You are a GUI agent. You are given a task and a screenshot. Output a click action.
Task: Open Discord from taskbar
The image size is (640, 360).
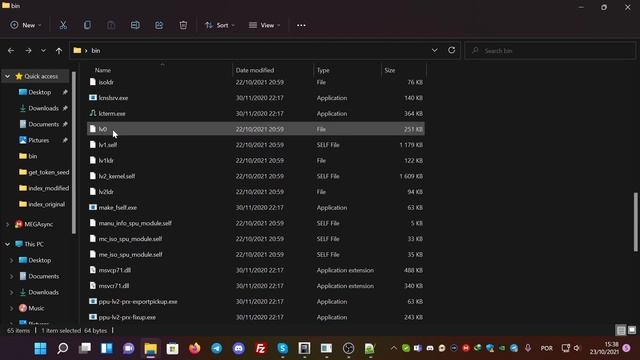tap(239, 349)
